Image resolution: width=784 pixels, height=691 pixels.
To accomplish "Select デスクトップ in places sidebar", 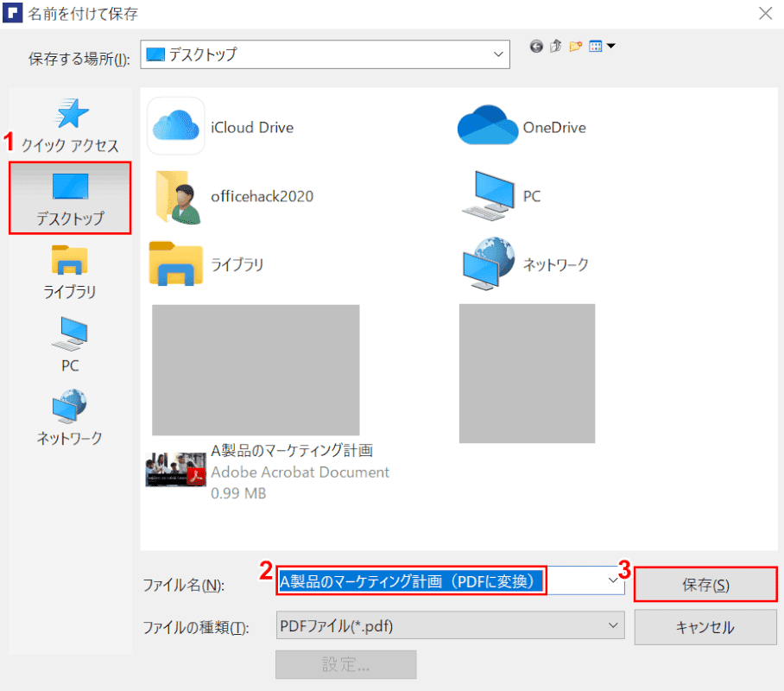I will point(70,198).
